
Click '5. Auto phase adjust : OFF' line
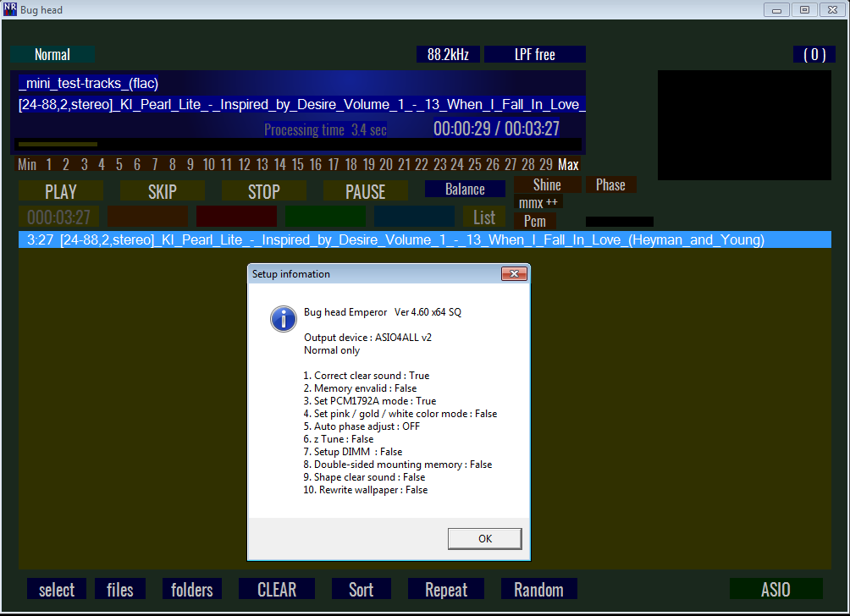pyautogui.click(x=362, y=426)
